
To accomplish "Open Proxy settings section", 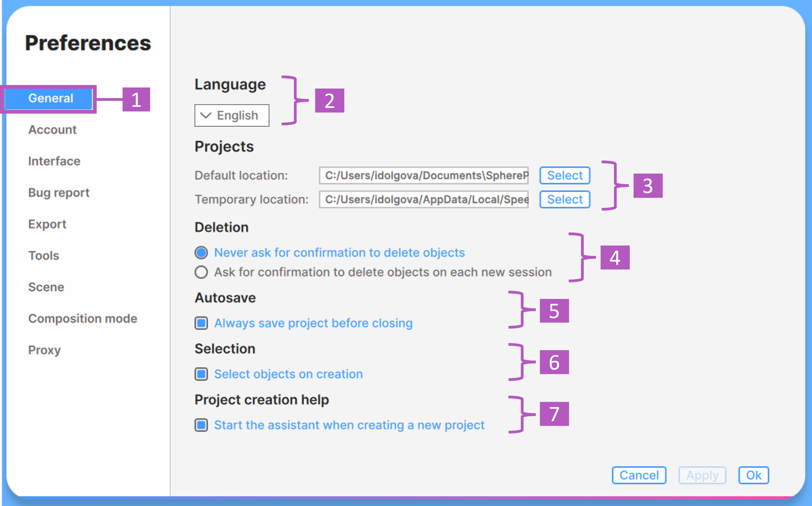I will click(44, 350).
